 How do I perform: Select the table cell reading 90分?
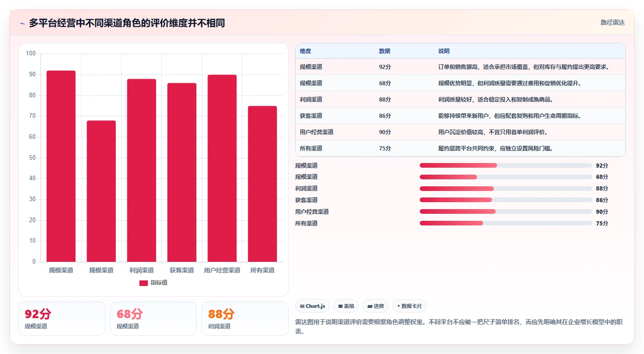point(385,132)
